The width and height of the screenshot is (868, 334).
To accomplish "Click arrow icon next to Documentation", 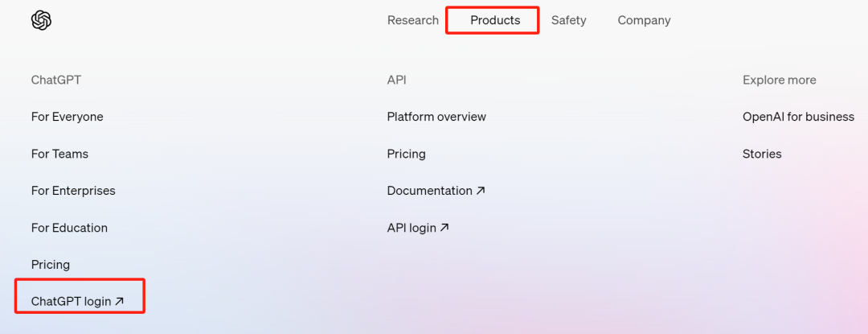I will click(x=481, y=191).
